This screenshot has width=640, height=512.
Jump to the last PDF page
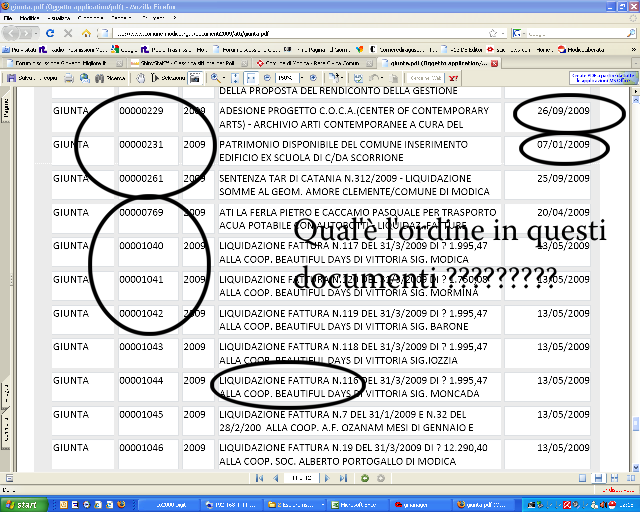[343, 478]
